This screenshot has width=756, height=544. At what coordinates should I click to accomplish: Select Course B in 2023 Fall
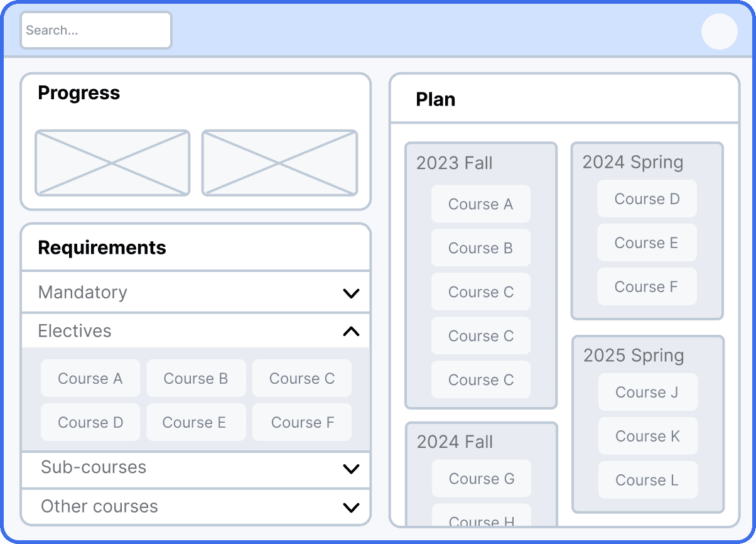point(481,248)
